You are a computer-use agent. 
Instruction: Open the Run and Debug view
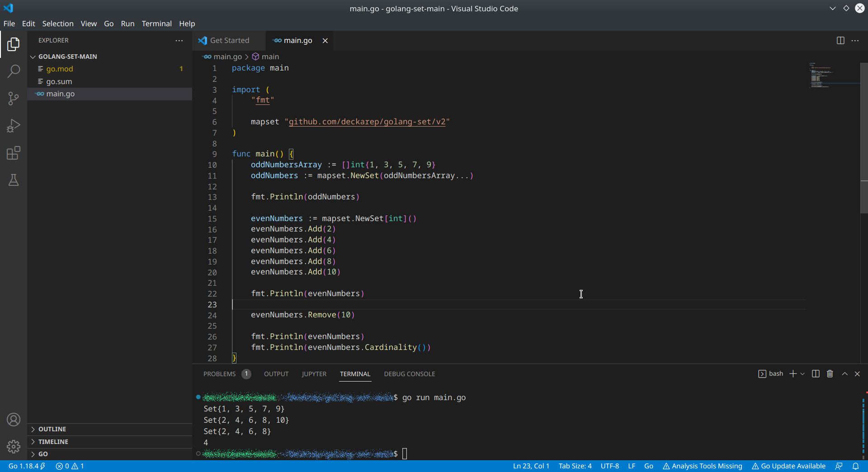pos(14,126)
